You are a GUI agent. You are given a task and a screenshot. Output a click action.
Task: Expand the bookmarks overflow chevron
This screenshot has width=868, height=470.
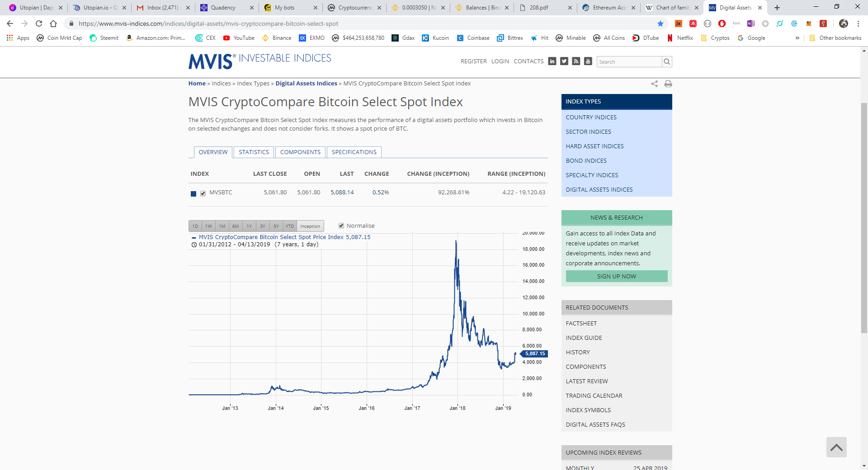click(797, 38)
